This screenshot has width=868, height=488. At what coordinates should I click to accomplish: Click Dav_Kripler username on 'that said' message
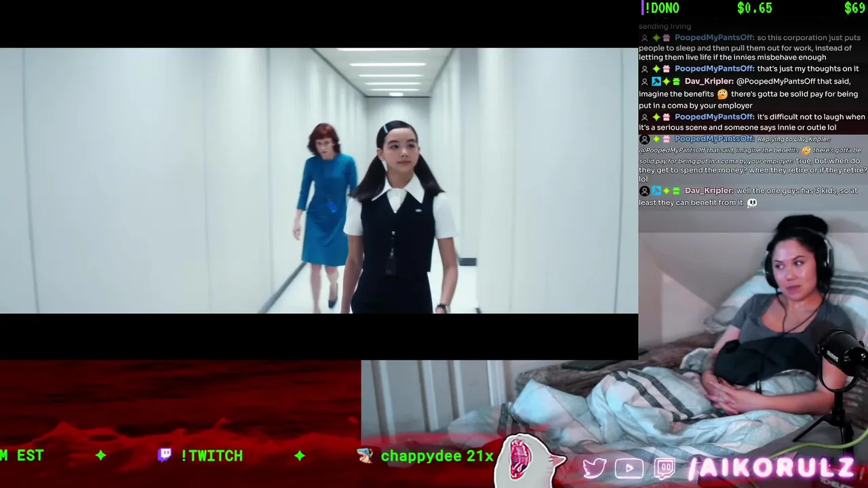coord(709,81)
